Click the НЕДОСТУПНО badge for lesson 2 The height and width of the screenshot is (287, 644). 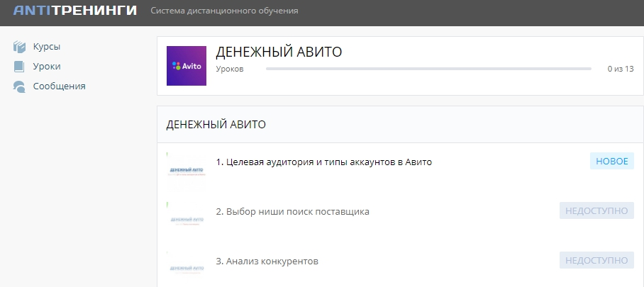[x=596, y=210]
